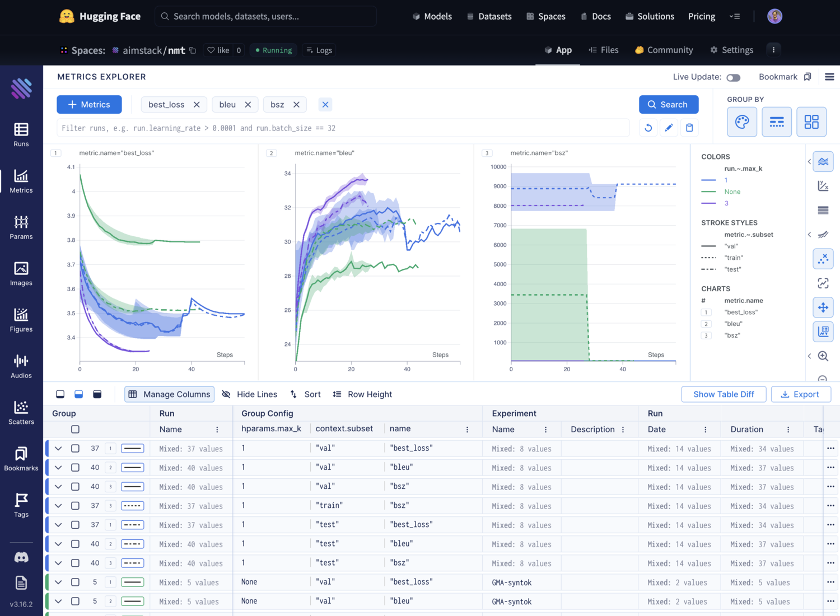Focus the Hugging Face search box

[x=265, y=16]
